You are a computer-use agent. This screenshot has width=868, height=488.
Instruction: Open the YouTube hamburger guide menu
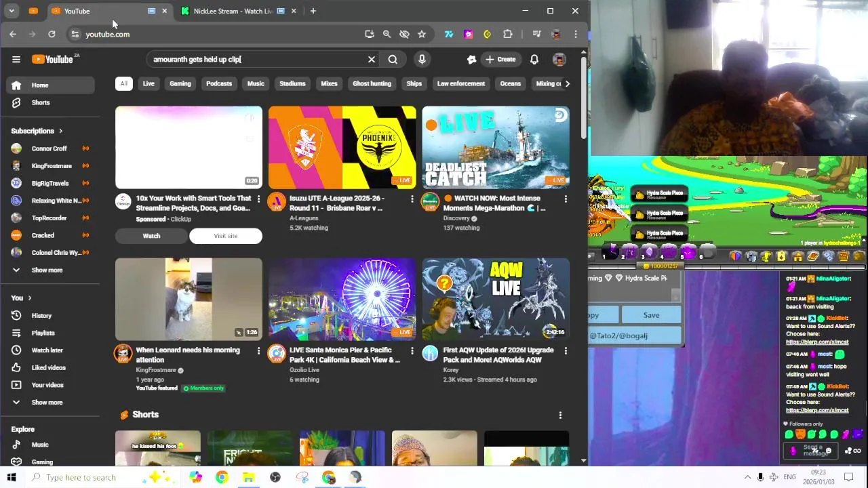click(x=16, y=59)
